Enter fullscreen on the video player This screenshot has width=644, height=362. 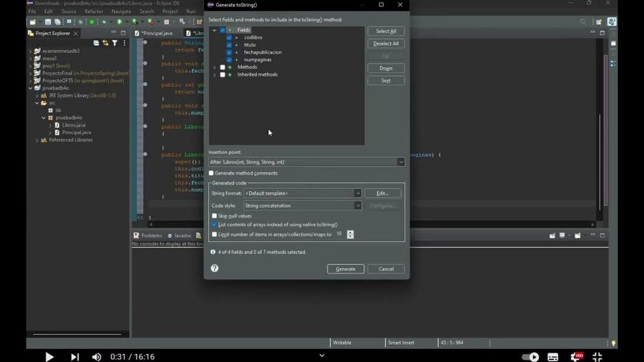click(597, 356)
